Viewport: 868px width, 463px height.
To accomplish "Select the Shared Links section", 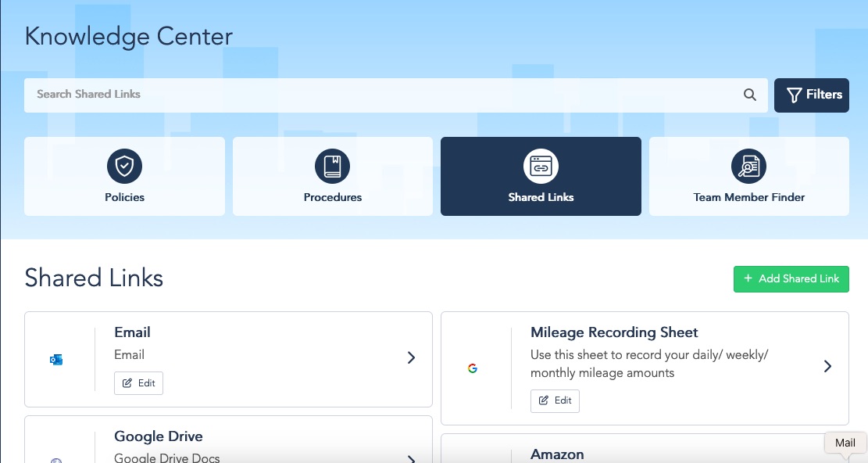I will point(541,176).
